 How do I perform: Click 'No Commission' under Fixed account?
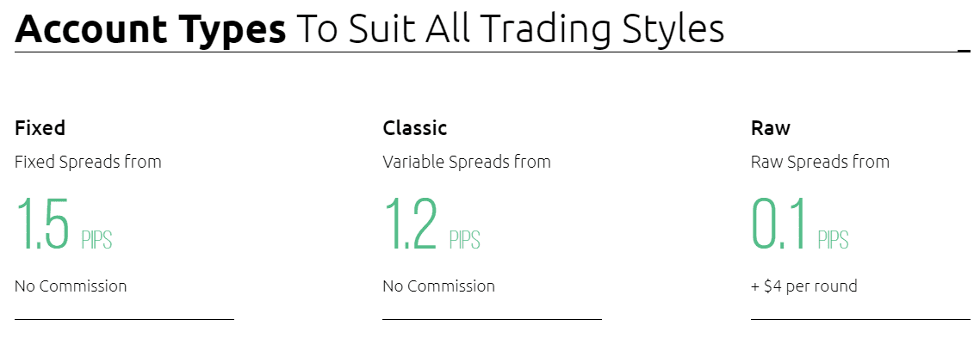click(x=71, y=286)
